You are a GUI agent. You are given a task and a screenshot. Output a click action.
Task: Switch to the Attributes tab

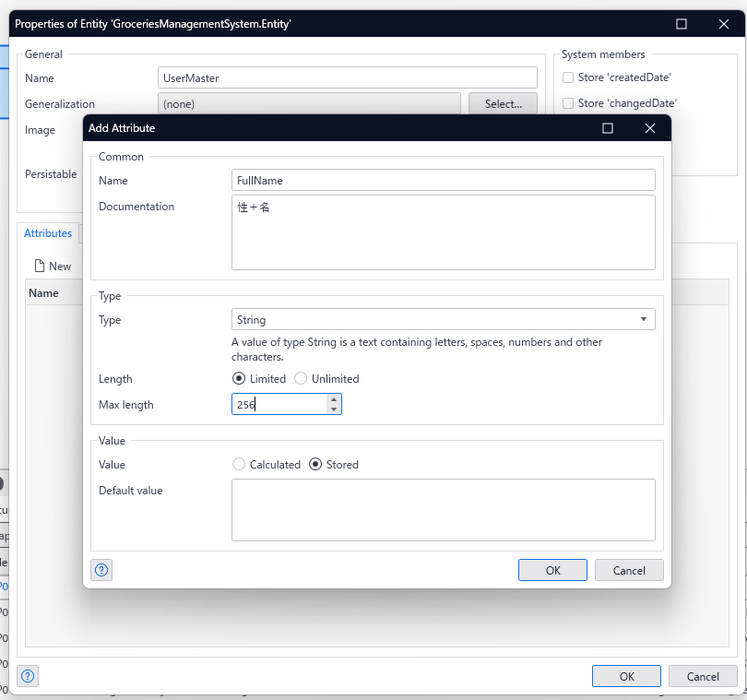48,232
